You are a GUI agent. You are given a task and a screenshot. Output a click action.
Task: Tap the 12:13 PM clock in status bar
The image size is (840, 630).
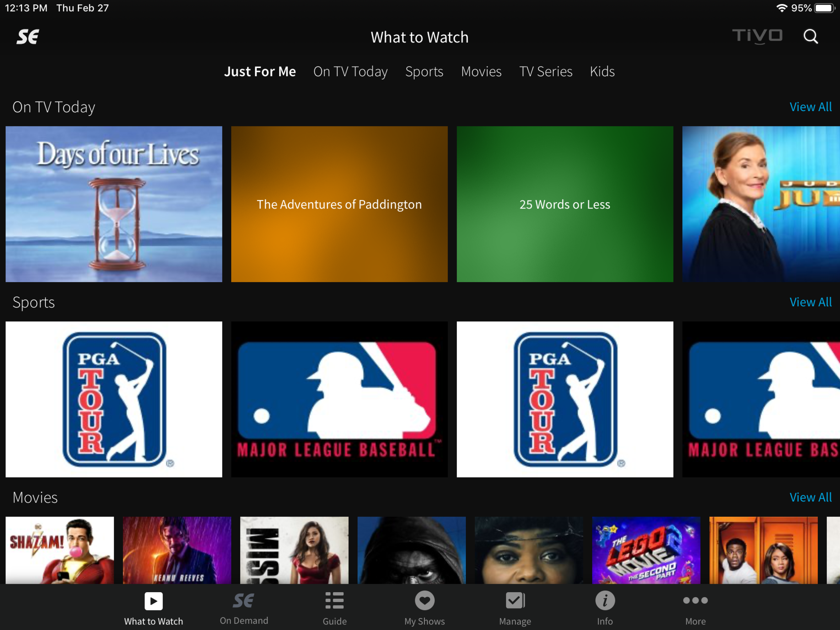pos(26,8)
